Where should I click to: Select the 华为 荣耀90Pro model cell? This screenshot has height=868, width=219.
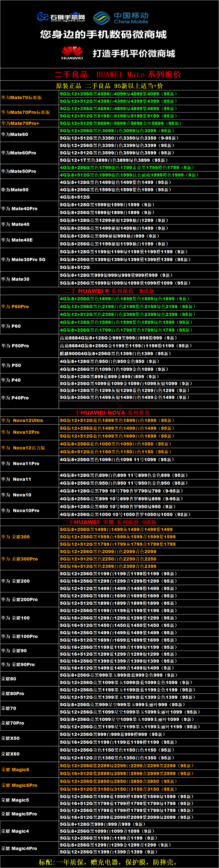30,664
